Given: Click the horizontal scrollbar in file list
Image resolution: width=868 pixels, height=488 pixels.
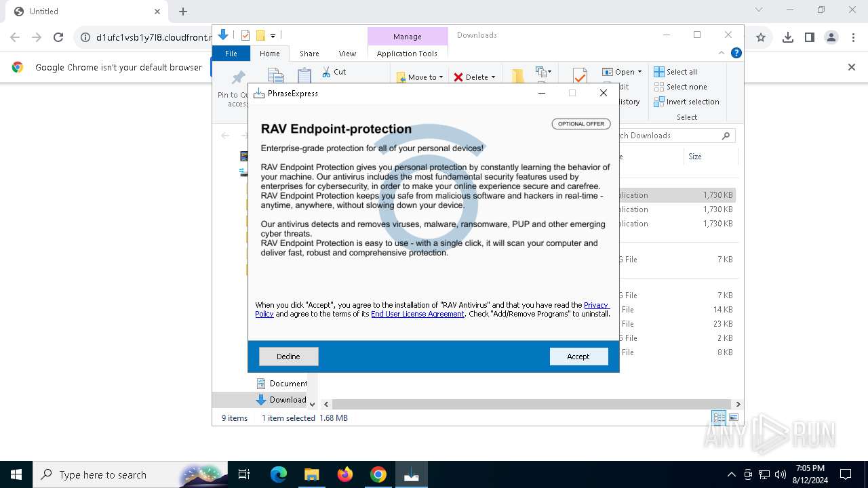Looking at the screenshot, I should point(533,404).
